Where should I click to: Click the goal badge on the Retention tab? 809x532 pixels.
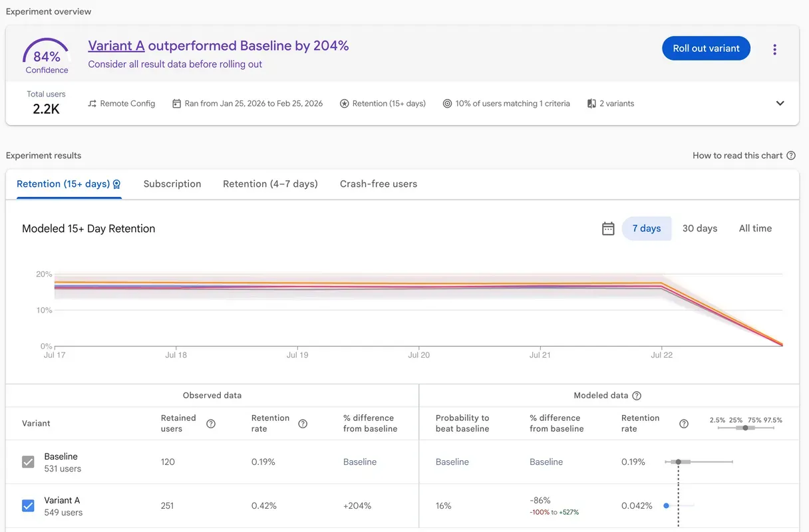(x=116, y=184)
